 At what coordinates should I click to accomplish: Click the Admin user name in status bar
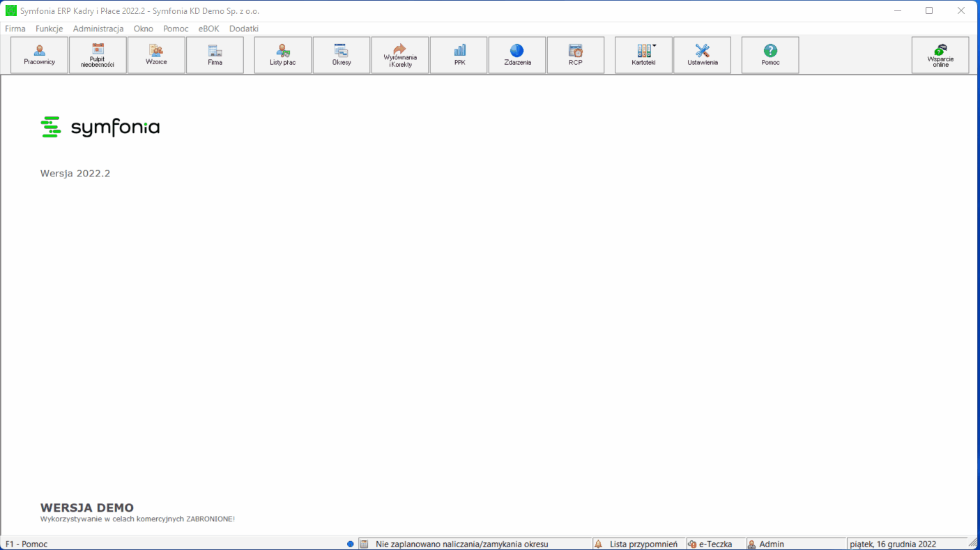click(x=772, y=544)
